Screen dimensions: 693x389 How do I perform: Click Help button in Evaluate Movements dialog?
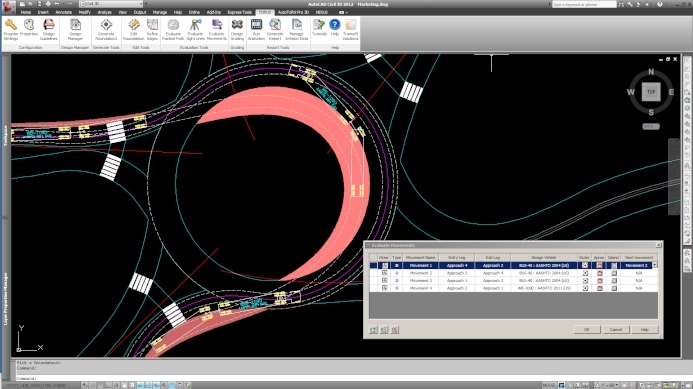pos(645,330)
